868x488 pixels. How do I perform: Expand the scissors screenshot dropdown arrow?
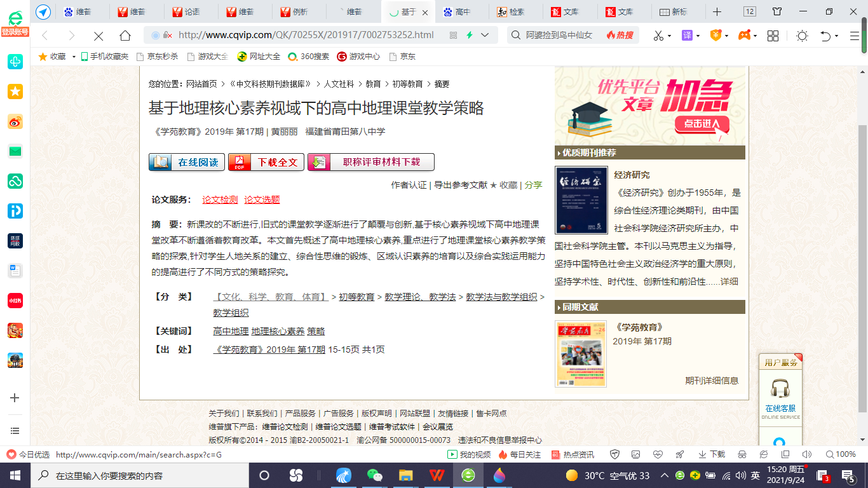pyautogui.click(x=669, y=36)
